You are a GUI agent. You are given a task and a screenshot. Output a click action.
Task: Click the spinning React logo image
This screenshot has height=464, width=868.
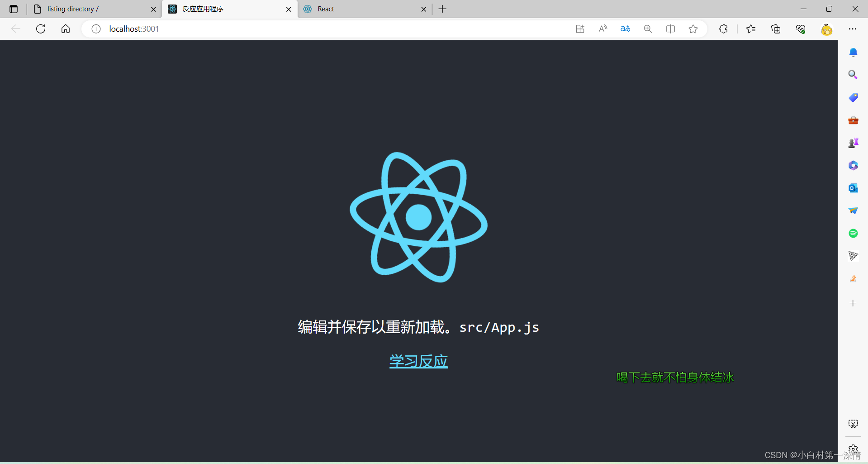coord(418,217)
